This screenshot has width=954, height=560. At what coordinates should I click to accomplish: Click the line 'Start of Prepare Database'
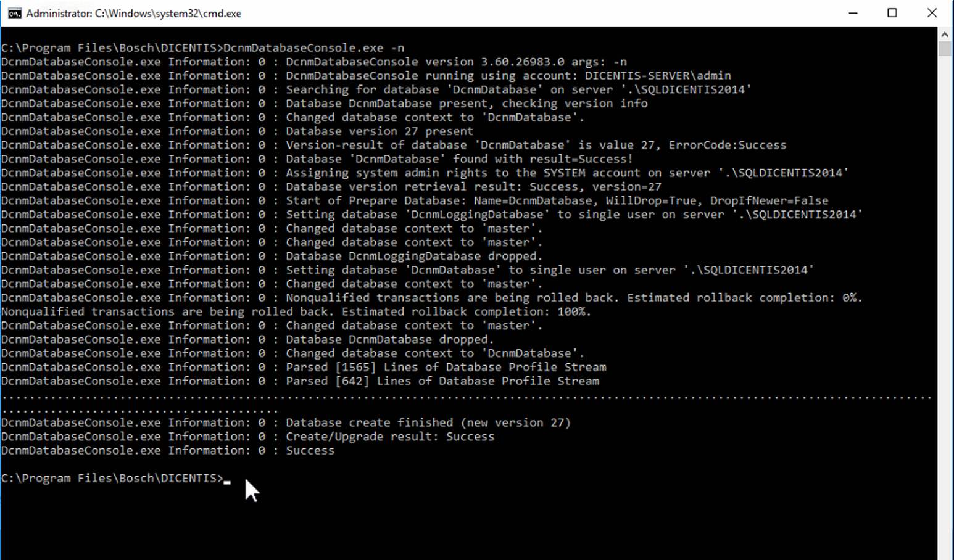(557, 200)
